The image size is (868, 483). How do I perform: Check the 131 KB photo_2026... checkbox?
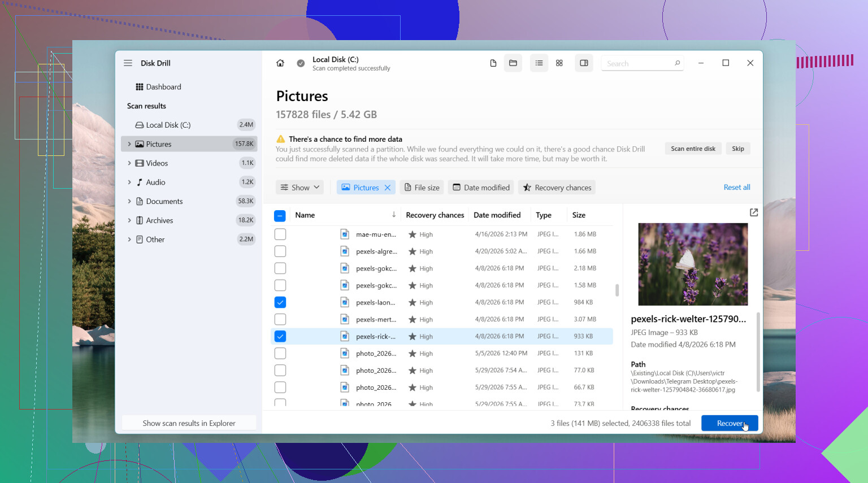click(x=280, y=353)
